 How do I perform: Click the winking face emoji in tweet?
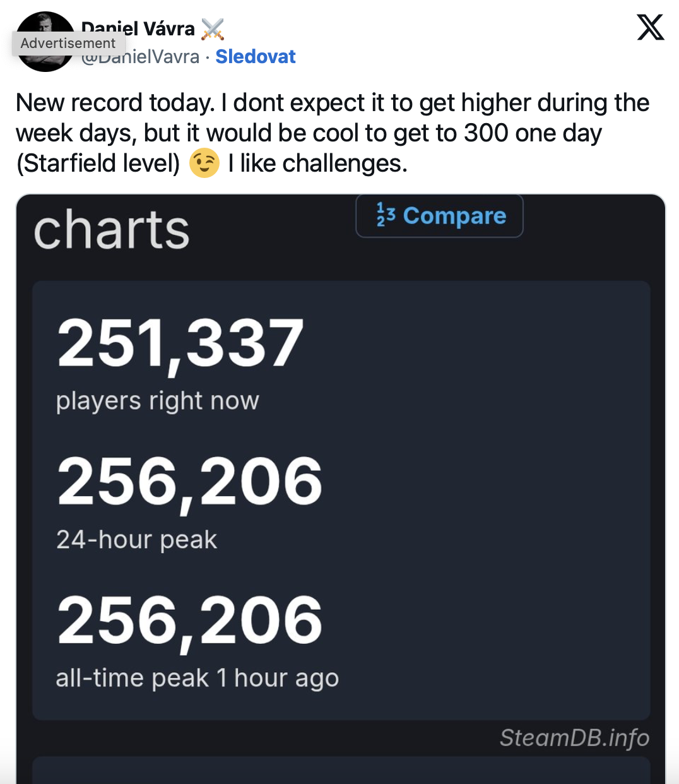[204, 163]
